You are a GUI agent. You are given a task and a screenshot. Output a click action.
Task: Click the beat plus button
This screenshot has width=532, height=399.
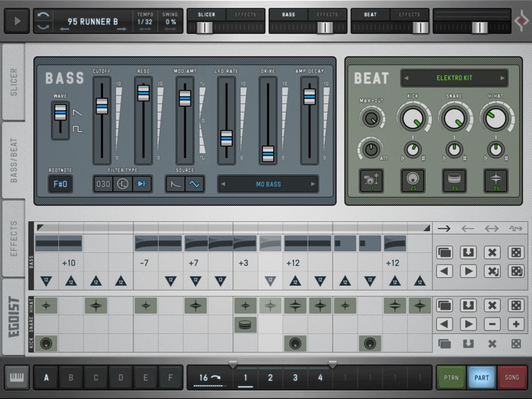click(x=516, y=324)
